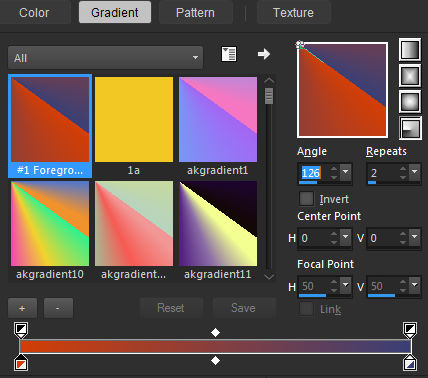Click the scroll up arrow of gradient list
428x378 pixels.
click(x=269, y=80)
